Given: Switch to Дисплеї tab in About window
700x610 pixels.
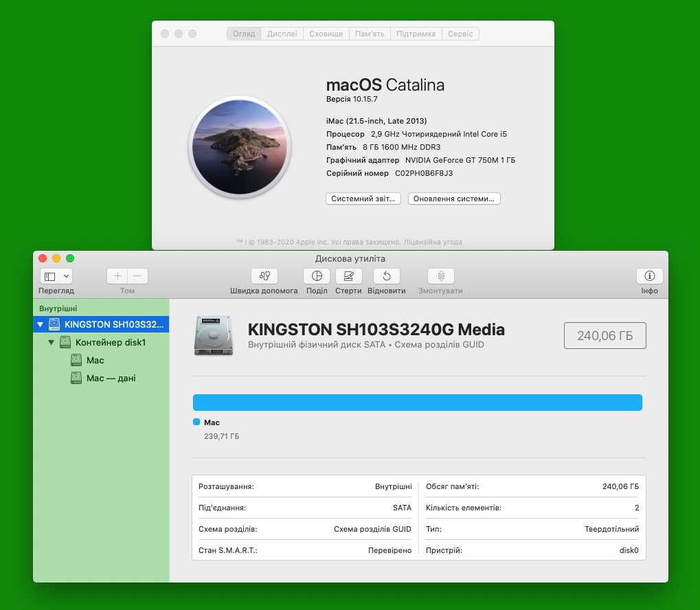Looking at the screenshot, I should (x=282, y=34).
